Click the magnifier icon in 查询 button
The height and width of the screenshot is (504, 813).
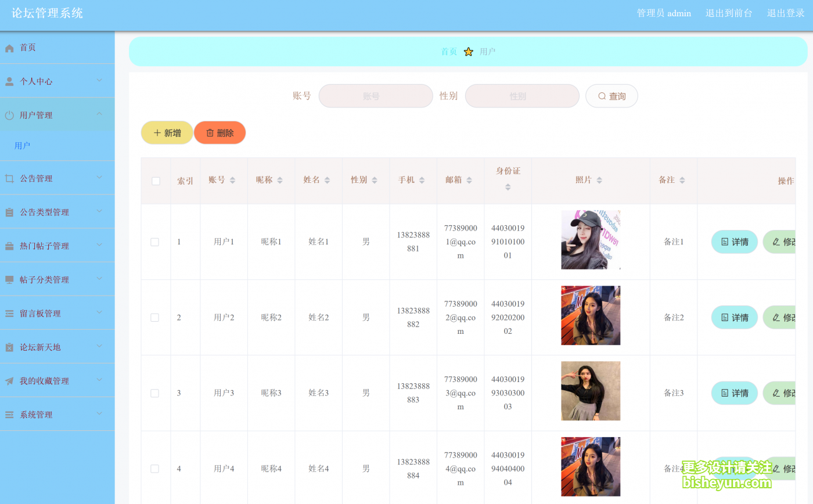(602, 96)
